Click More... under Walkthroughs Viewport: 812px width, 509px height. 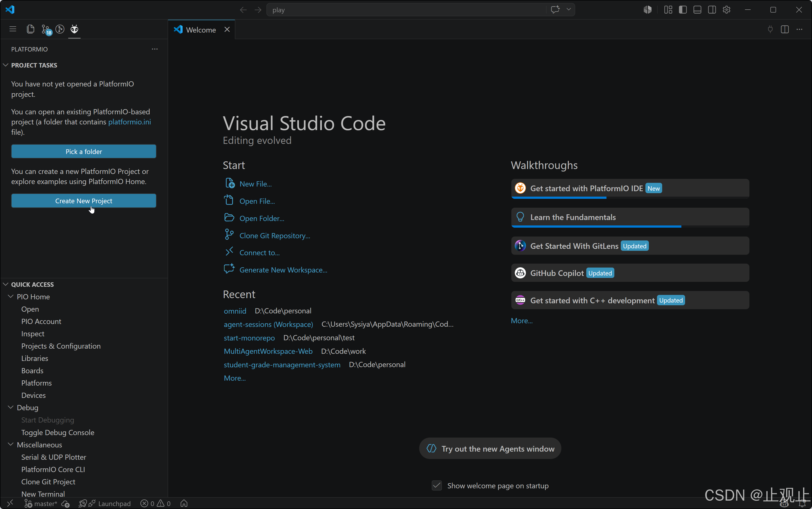[522, 321]
